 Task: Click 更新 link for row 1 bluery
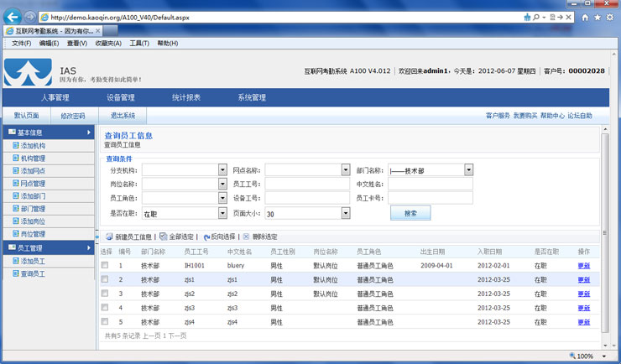(584, 266)
